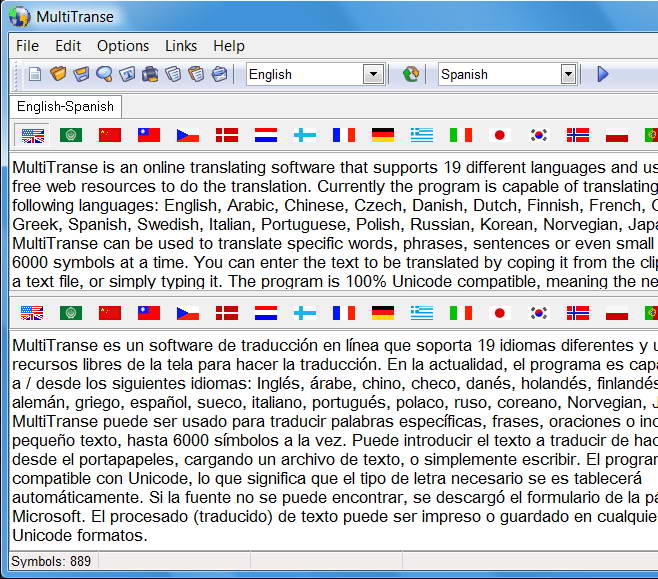The width and height of the screenshot is (658, 579).
Task: Select Greek flag in translation flag row
Action: pyautogui.click(x=422, y=313)
